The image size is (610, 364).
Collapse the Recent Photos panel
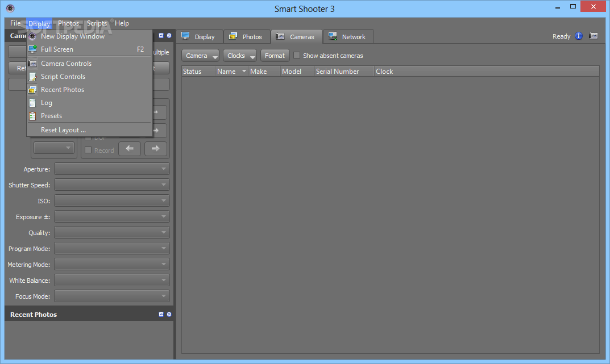(161, 314)
